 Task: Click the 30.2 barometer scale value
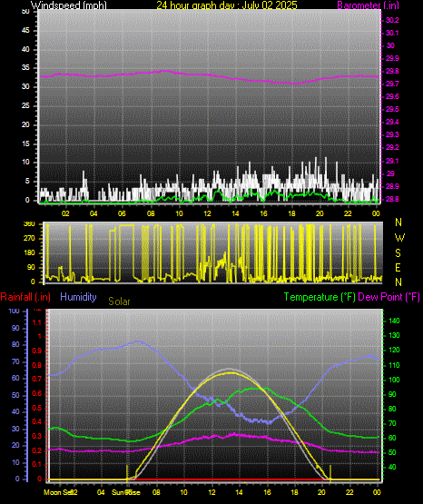pyautogui.click(x=392, y=20)
